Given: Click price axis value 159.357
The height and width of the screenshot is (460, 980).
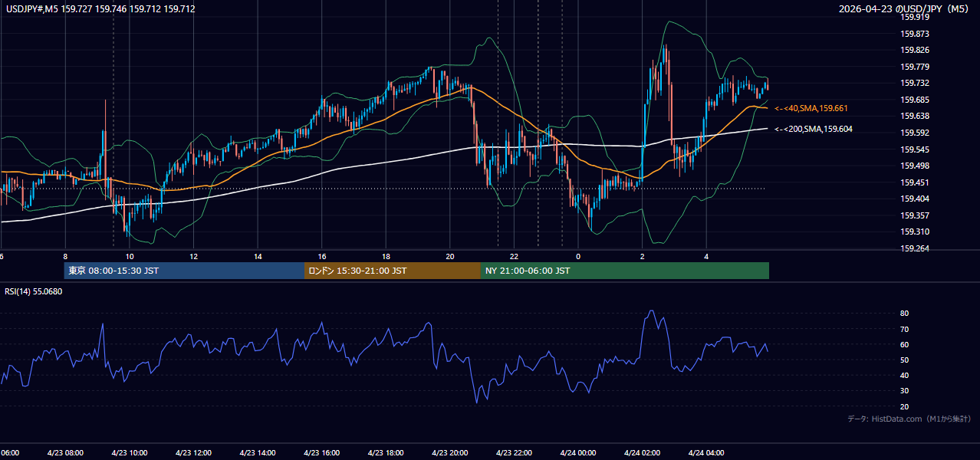Looking at the screenshot, I should tap(915, 215).
